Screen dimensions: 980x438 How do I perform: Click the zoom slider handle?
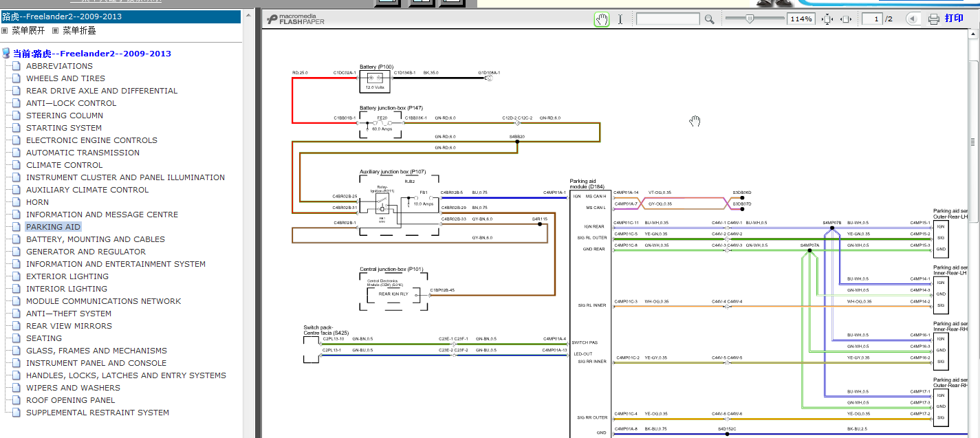(x=750, y=19)
